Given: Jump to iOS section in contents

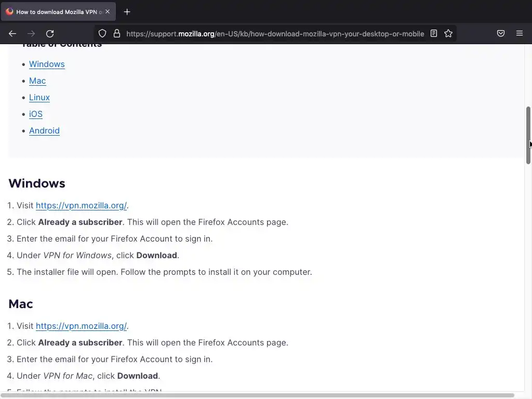Looking at the screenshot, I should click(36, 114).
